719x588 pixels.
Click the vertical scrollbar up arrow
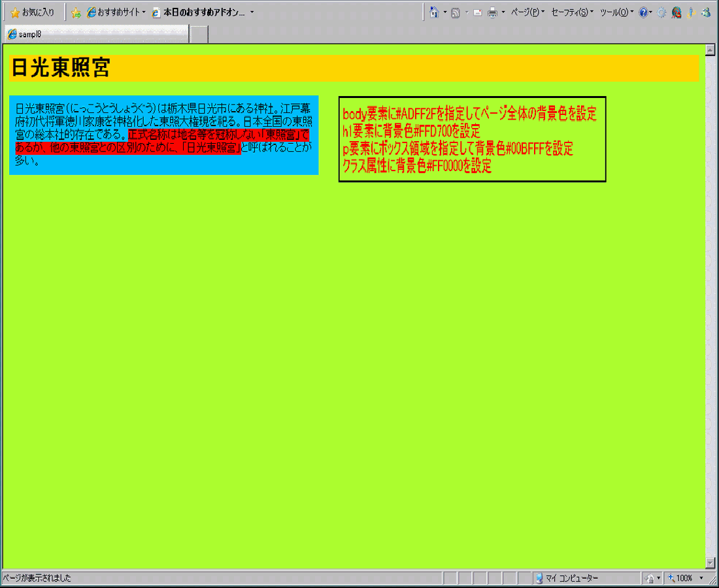coord(711,50)
